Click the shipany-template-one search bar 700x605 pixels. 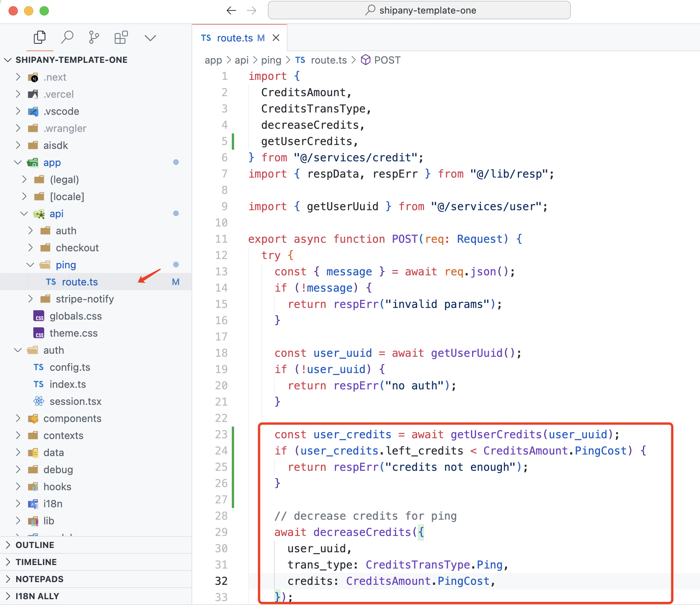[419, 10]
